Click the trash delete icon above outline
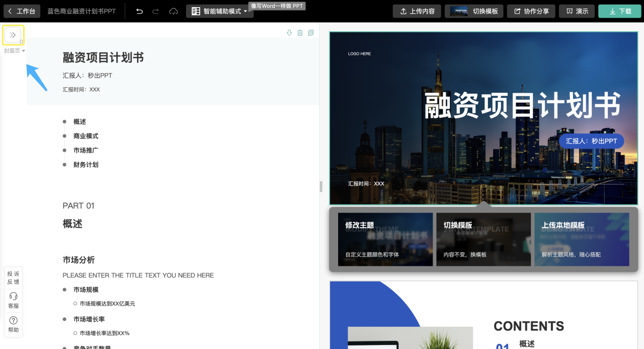This screenshot has width=644, height=349. [x=300, y=33]
